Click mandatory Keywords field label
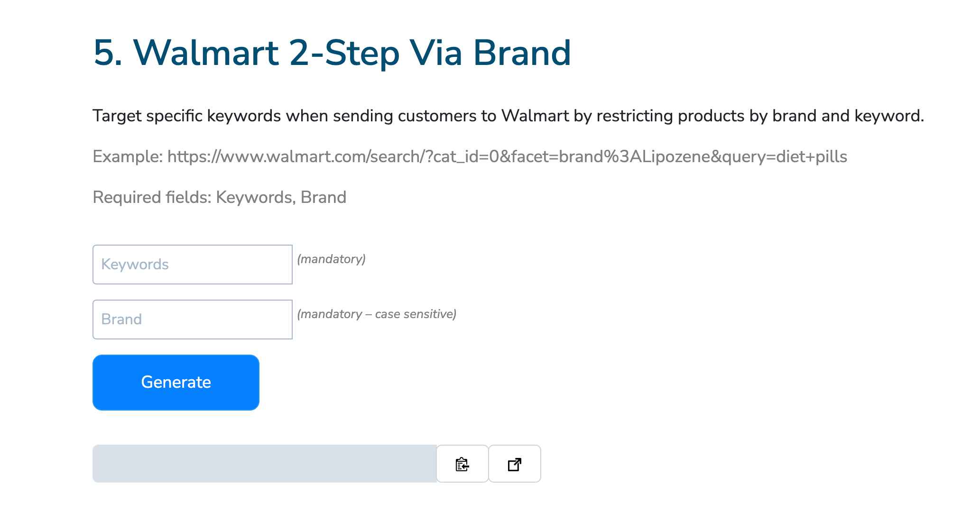The image size is (980, 512). (331, 258)
